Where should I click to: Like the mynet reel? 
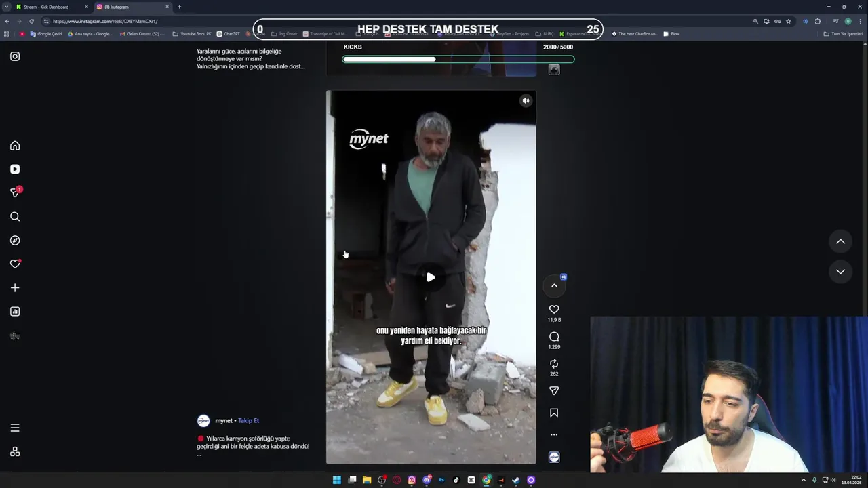click(554, 310)
